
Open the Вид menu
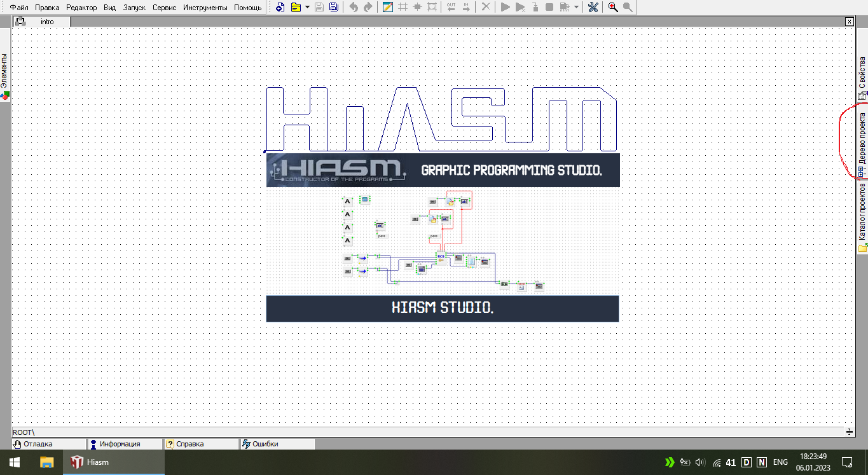click(109, 8)
